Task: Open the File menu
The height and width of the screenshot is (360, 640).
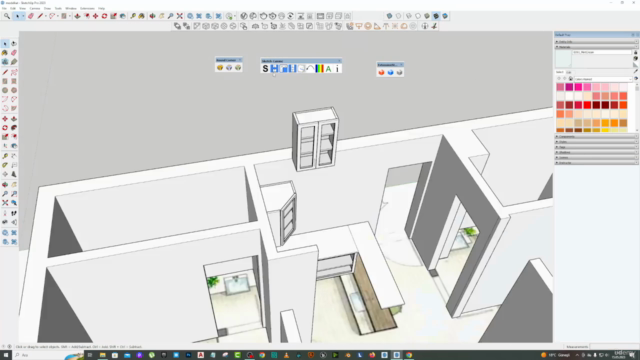Action: (x=4, y=8)
